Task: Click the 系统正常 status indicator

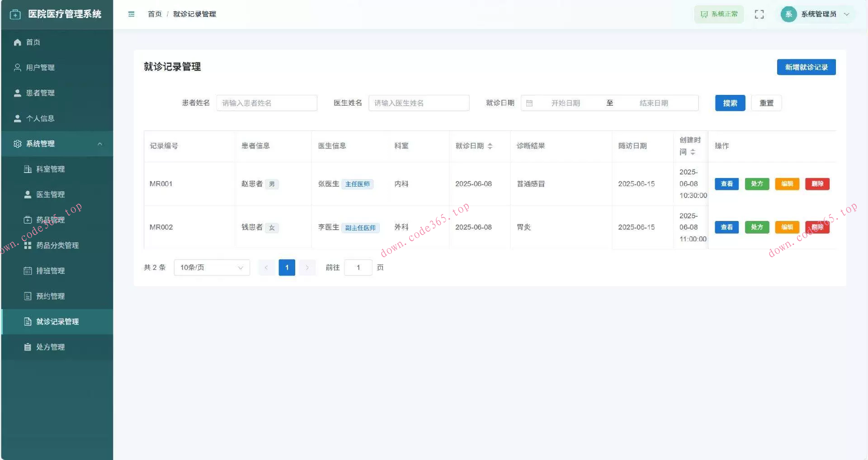Action: point(718,14)
